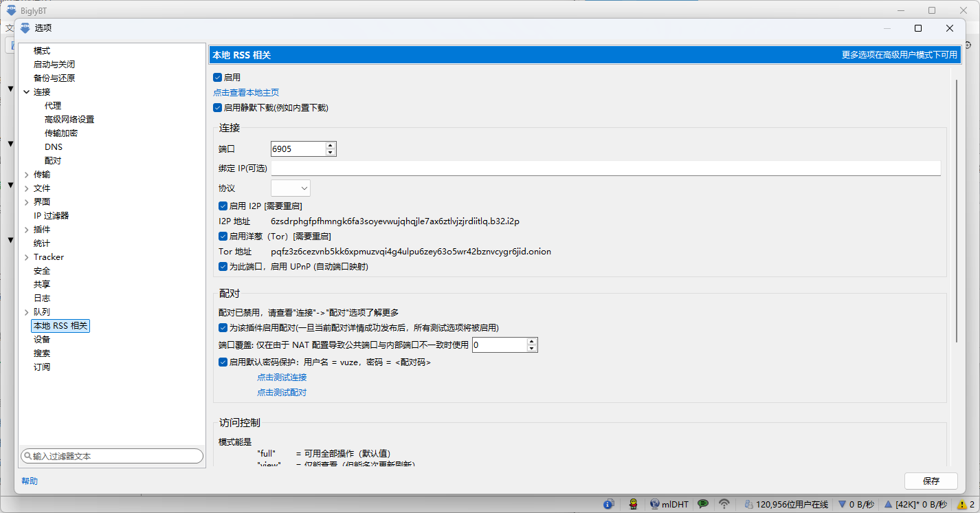The width and height of the screenshot is (980, 513).
Task: Toggle 启用洋葱 (Tor) checkbox
Action: click(x=223, y=236)
